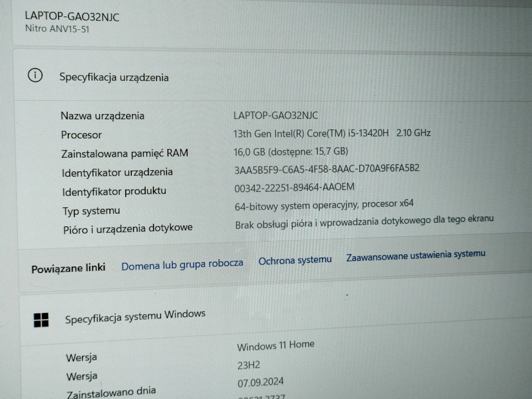Screen dimensions: 532x399
Task: Select the 64-bitowy system operacyjny value
Action: click(x=324, y=205)
